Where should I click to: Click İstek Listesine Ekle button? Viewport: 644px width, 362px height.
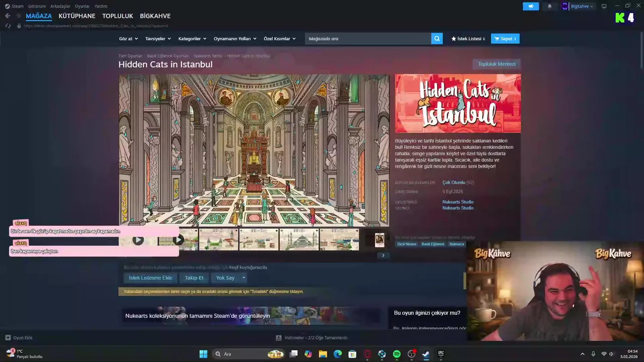(150, 278)
